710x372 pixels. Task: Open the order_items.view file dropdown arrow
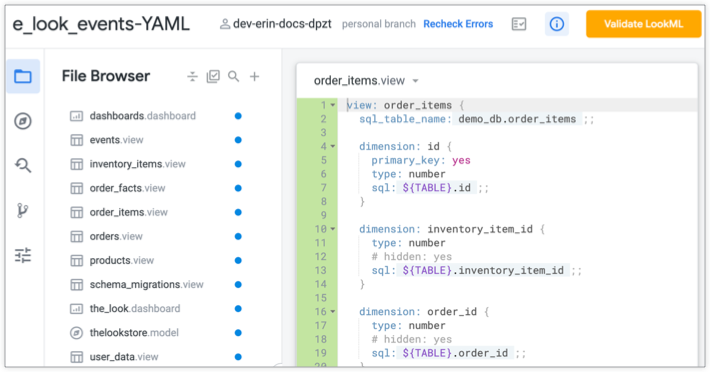click(x=415, y=81)
